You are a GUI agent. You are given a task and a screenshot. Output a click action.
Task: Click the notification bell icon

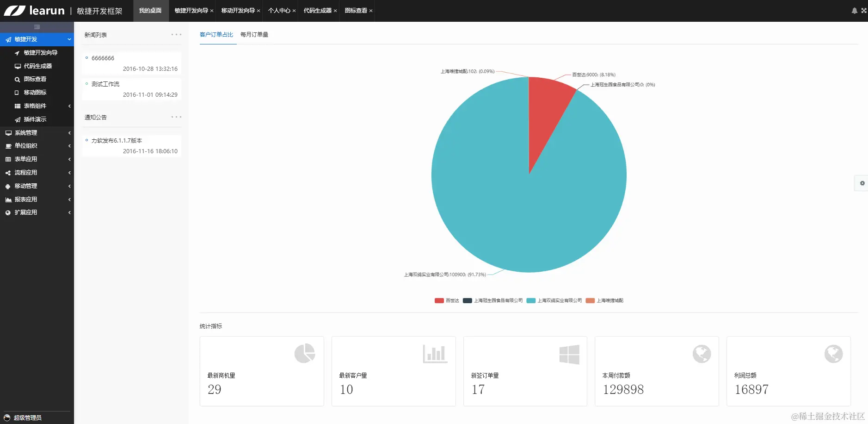tap(854, 11)
